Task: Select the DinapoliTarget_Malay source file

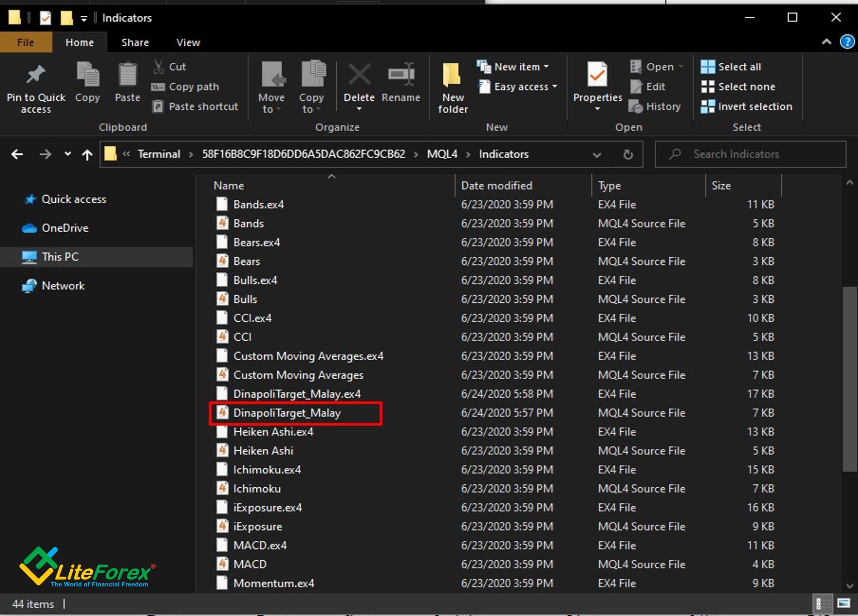Action: tap(287, 413)
